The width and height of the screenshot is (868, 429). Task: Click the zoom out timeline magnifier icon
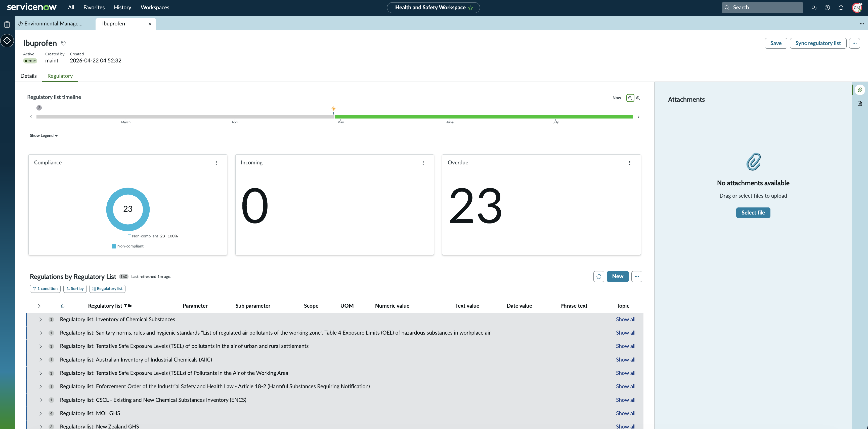pos(630,98)
